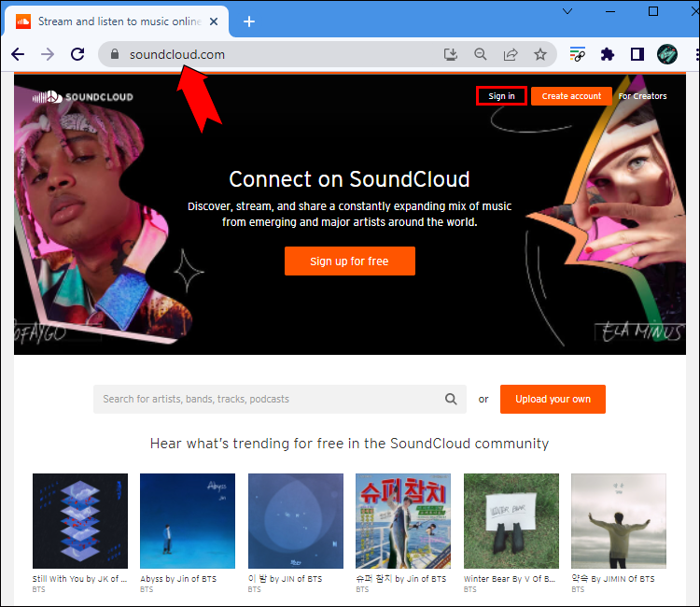The width and height of the screenshot is (700, 607).
Task: Click the browser forward arrow
Action: click(x=48, y=54)
